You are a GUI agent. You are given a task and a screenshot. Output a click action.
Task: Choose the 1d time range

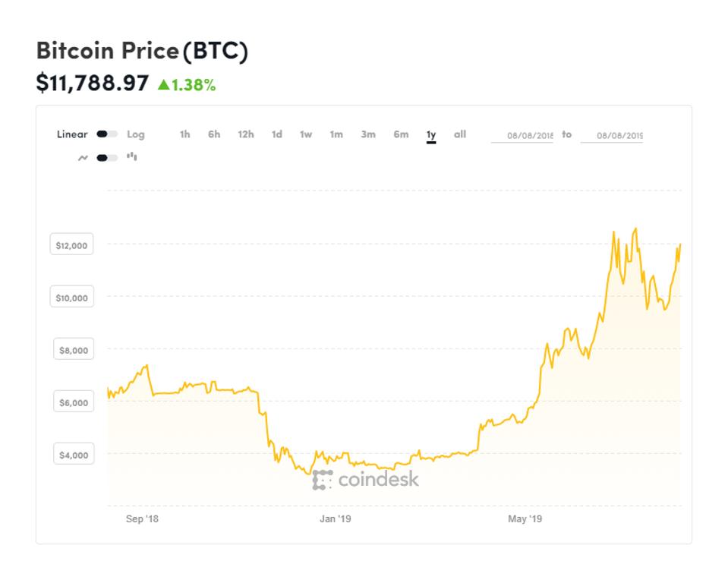pos(277,134)
